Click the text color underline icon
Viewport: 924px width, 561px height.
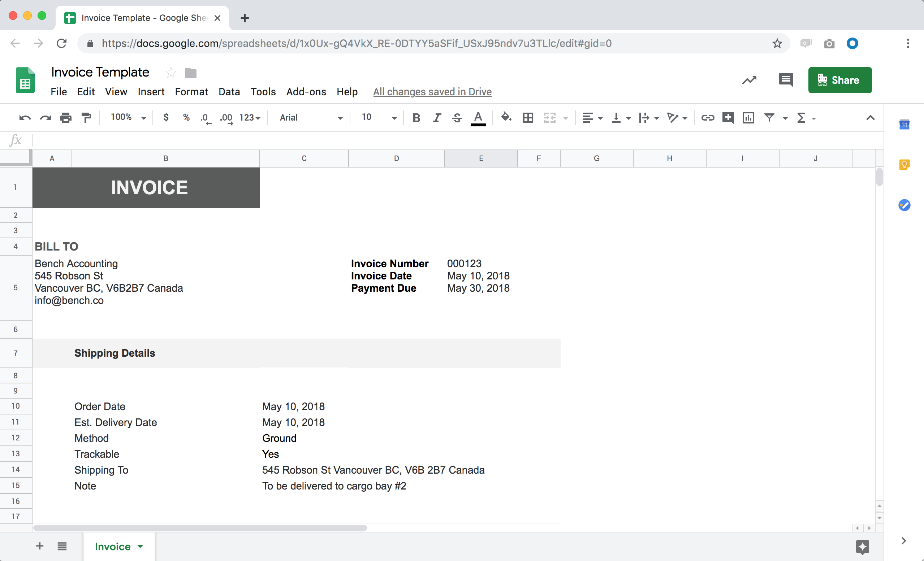click(479, 118)
